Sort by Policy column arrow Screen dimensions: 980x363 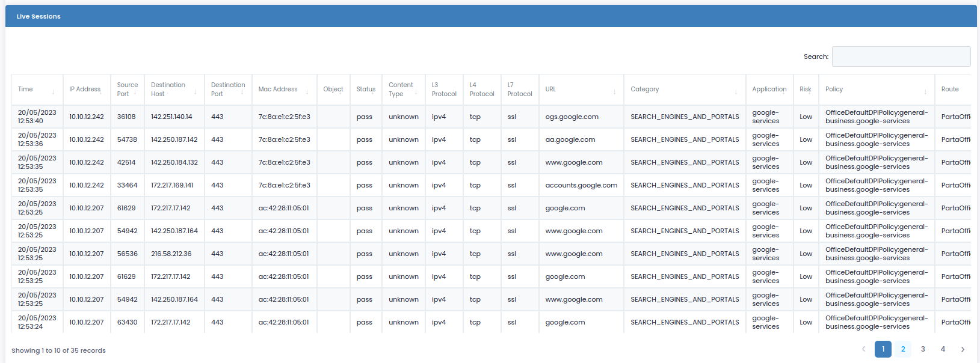[x=925, y=92]
